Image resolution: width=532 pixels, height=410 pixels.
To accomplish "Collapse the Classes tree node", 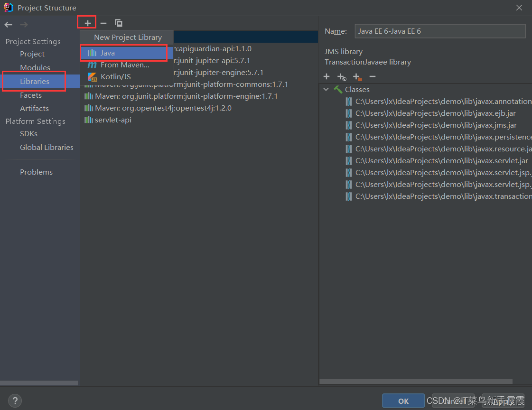I will tap(326, 89).
